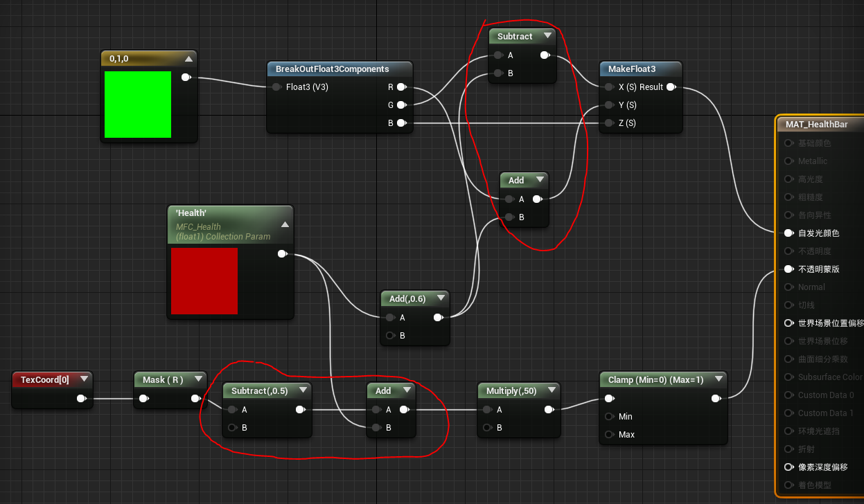Click the X (S) input pin on MakeFloat3

click(x=608, y=87)
